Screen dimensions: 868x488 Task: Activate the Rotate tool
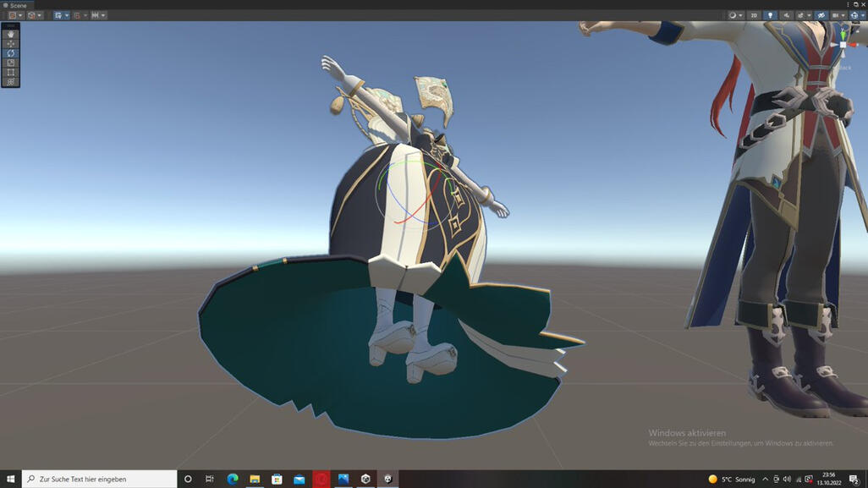[11, 53]
